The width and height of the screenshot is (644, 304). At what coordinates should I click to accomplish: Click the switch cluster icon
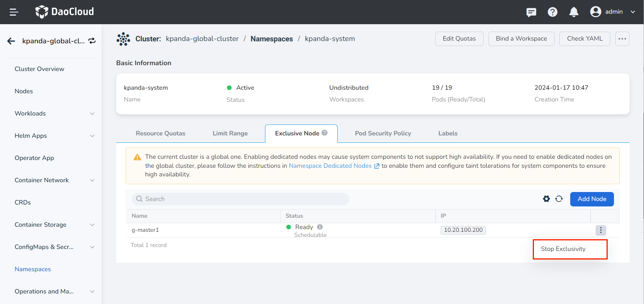coord(92,41)
